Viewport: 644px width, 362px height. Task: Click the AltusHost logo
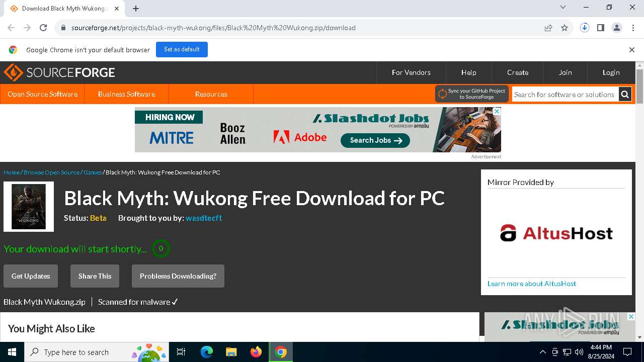[x=556, y=233]
